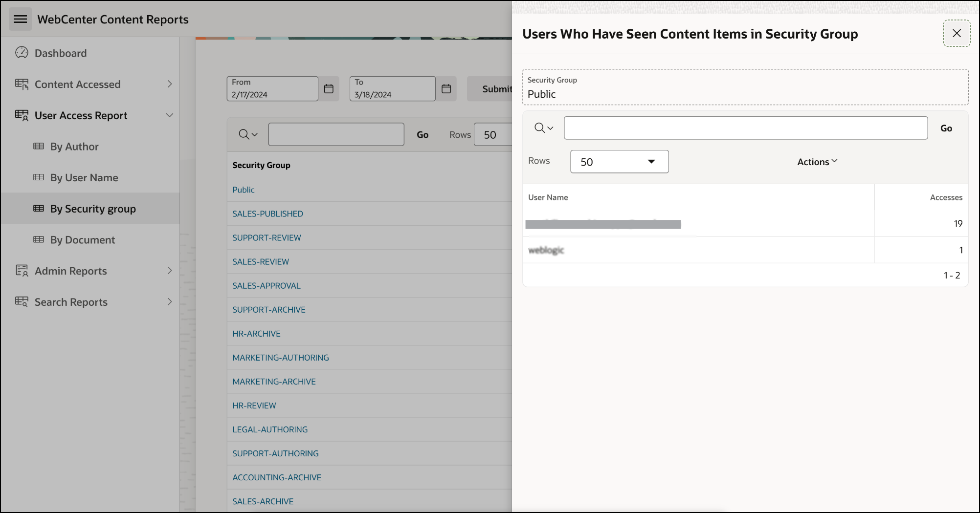Collapse the User Access Report section
Viewport: 980px width, 513px height.
click(169, 115)
